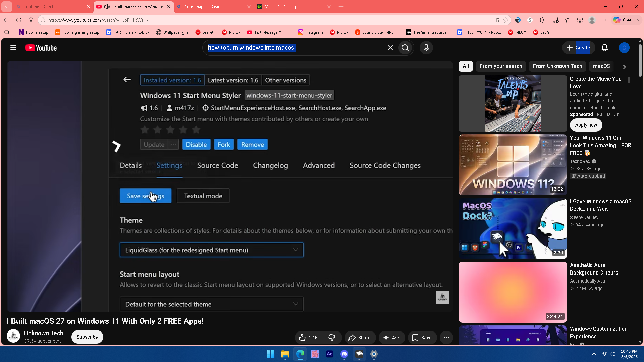The image size is (644, 362).
Task: Click the Ask button under the video
Action: 391,338
